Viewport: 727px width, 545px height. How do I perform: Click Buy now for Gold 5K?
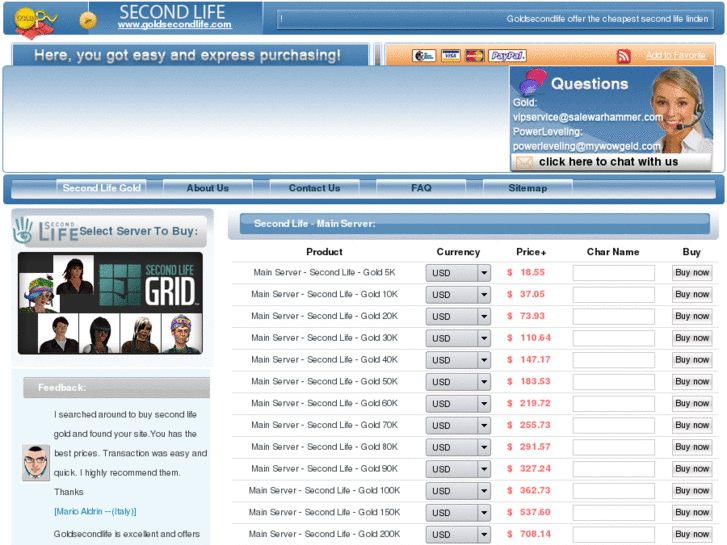click(x=692, y=273)
